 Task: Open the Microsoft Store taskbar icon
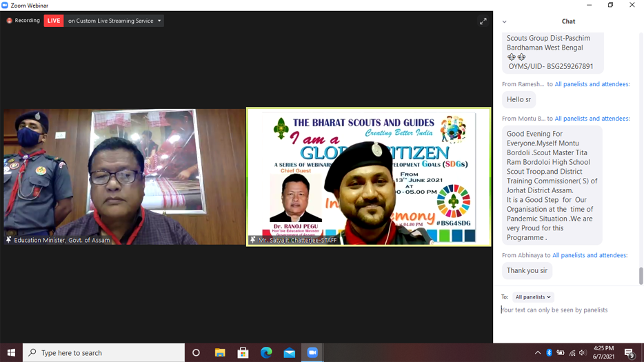click(243, 352)
